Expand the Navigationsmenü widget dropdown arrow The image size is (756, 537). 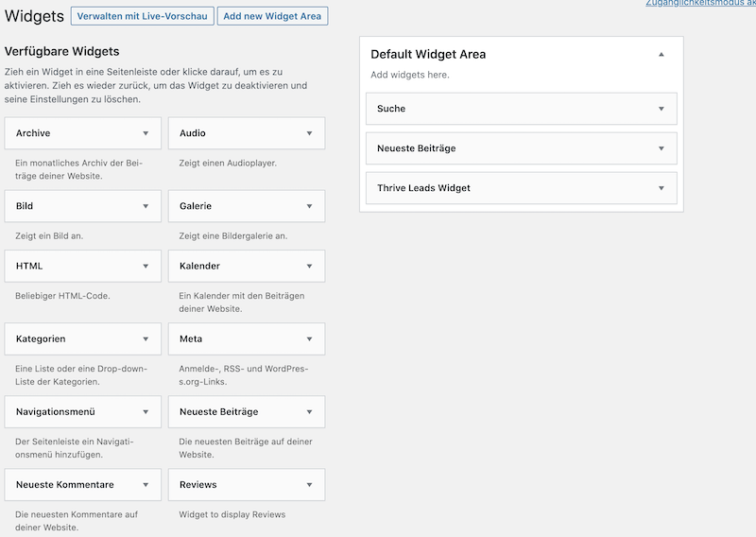point(146,411)
